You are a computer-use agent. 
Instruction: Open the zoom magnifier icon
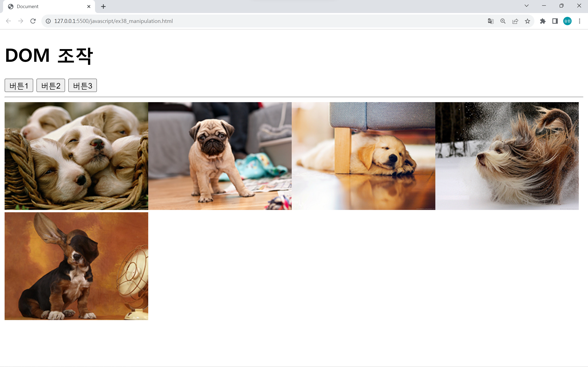click(x=503, y=21)
